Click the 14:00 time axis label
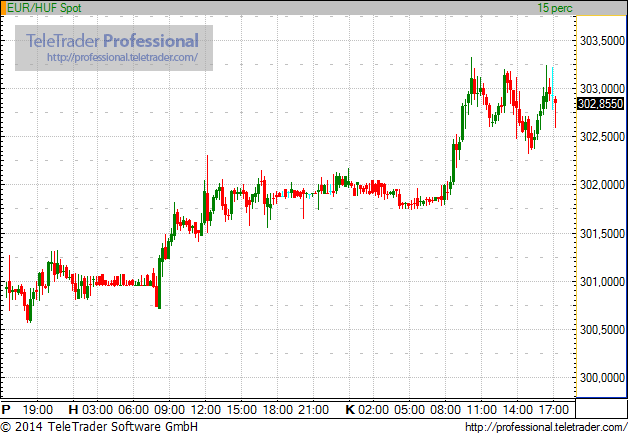The height and width of the screenshot is (436, 628). pos(517,410)
